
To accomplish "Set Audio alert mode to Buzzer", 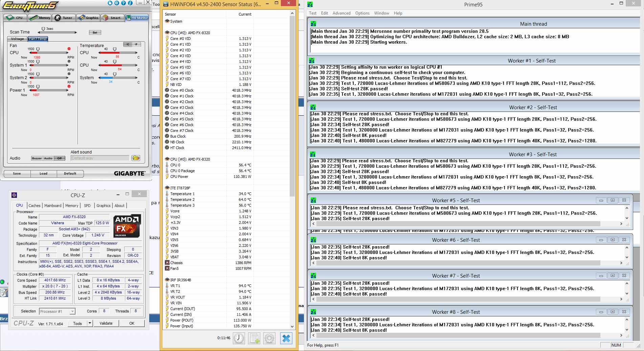I will 37,158.
